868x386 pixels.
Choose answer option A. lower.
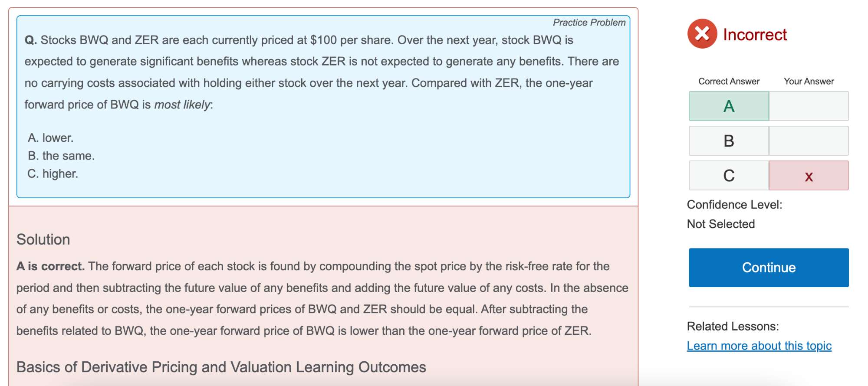(51, 138)
